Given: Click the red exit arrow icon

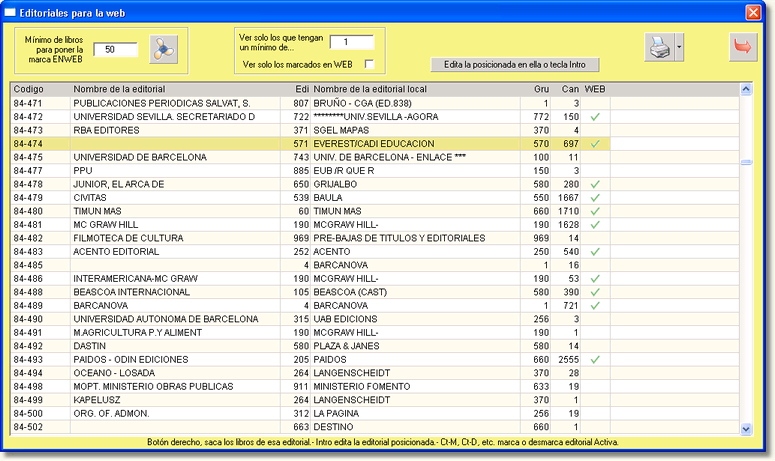Looking at the screenshot, I should (x=743, y=47).
